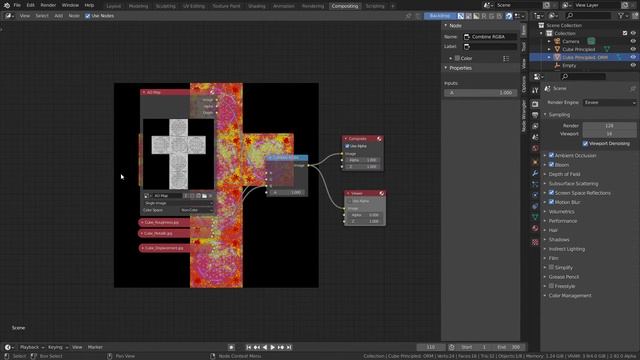Open the node editor type selector
This screenshot has width=640, height=360.
(x=9, y=16)
